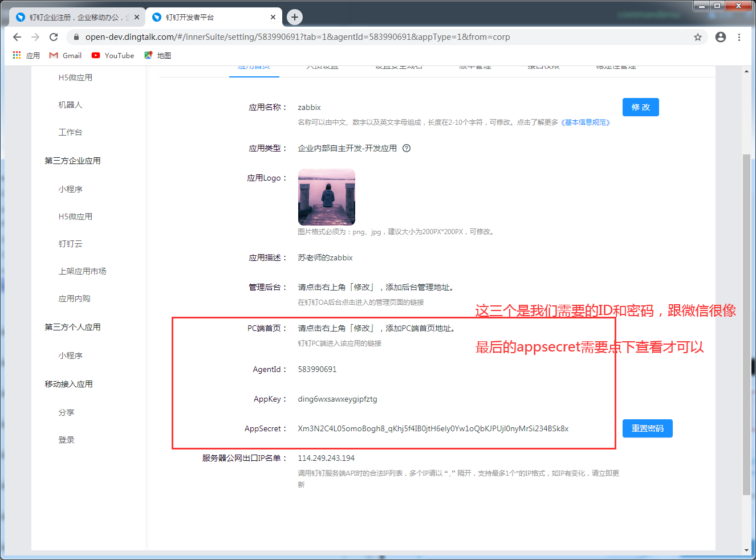Reload the current page
The height and width of the screenshot is (560, 756).
[x=54, y=37]
